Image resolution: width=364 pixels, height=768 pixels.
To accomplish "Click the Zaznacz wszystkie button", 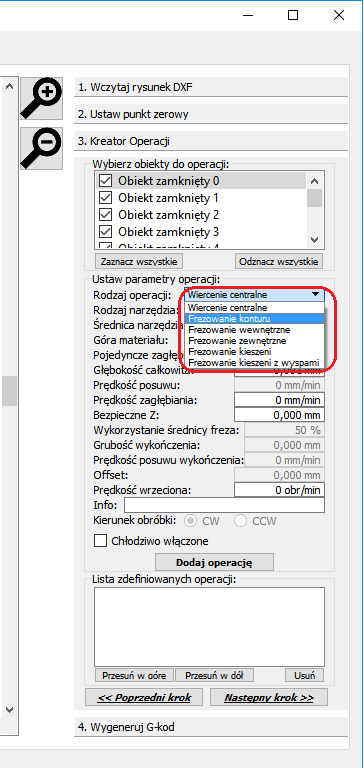I will coord(139,261).
